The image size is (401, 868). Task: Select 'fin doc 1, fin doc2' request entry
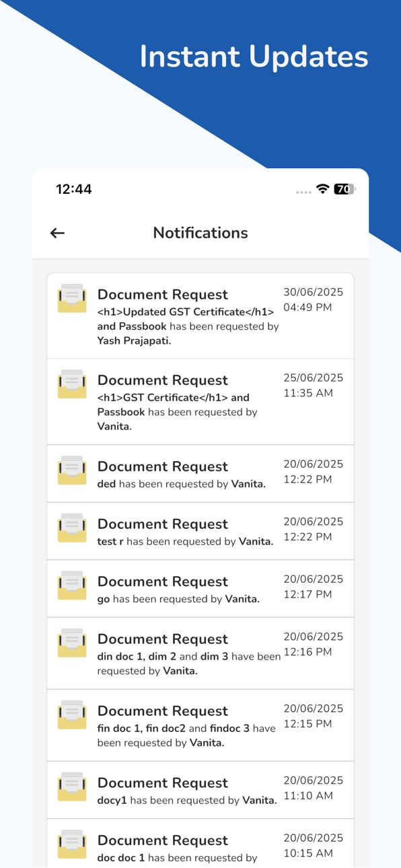click(200, 725)
